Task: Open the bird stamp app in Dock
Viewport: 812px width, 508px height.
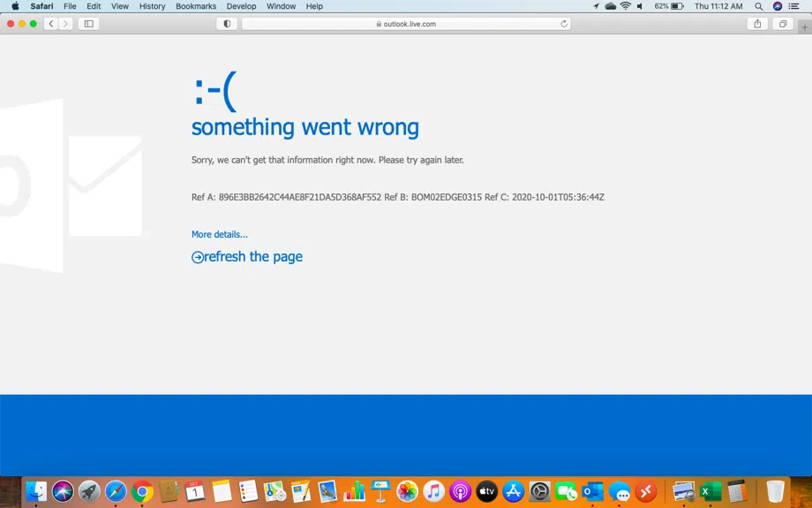Action: point(327,491)
